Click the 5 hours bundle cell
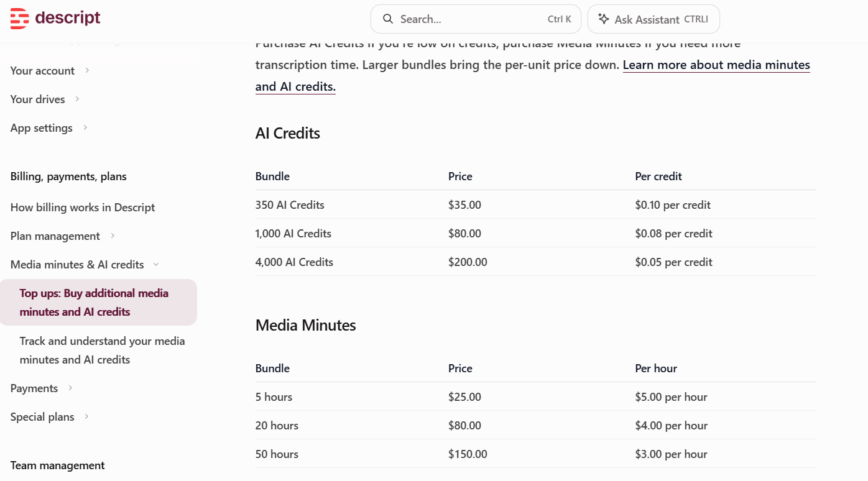868x481 pixels. pyautogui.click(x=274, y=397)
